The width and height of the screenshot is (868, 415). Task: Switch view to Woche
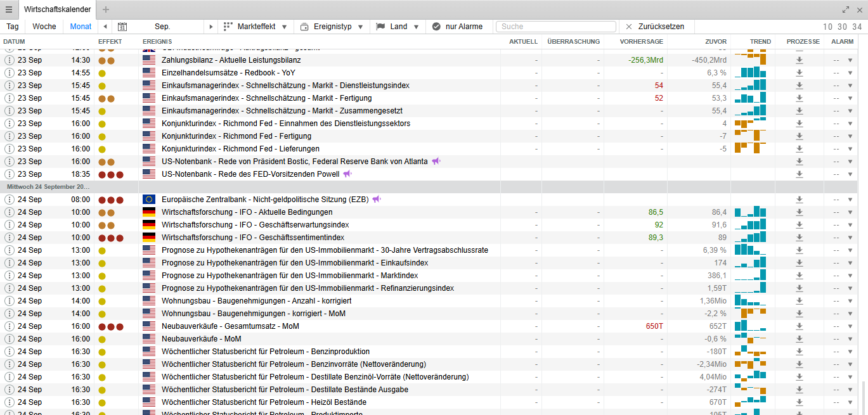point(44,27)
